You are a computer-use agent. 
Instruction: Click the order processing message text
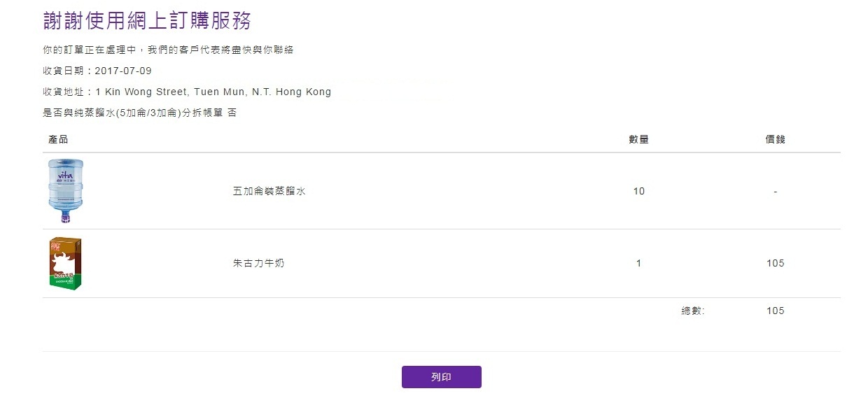[x=168, y=50]
